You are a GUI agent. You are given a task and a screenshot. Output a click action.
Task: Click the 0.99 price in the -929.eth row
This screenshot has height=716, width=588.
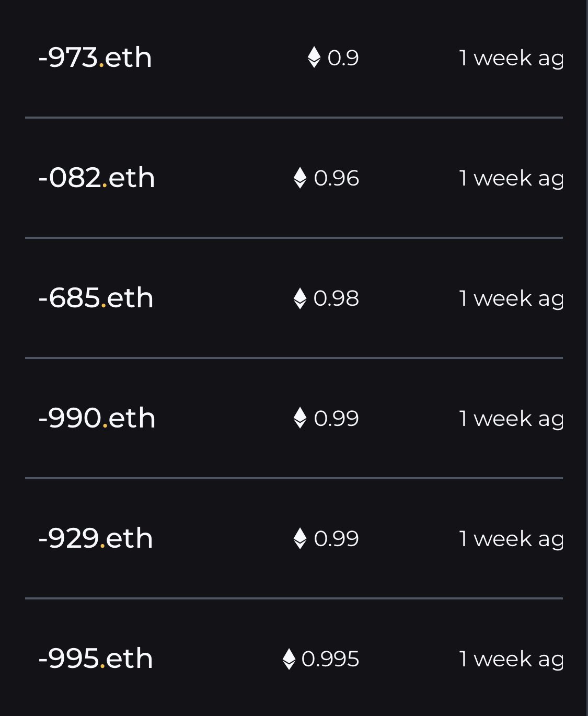pos(336,539)
